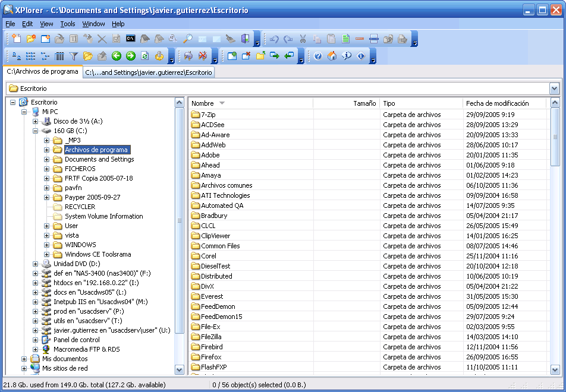Open the View menu
Viewport: 566px width, 392px height.
46,24
